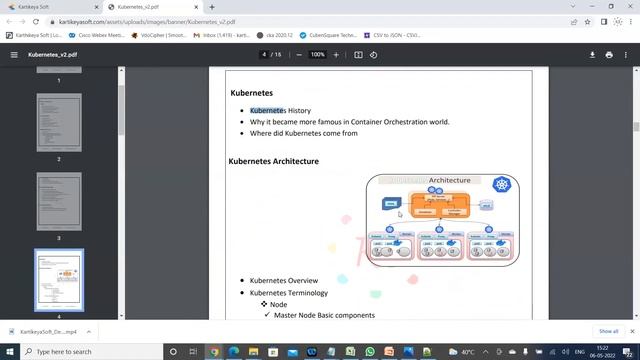The image size is (640, 360).
Task: Go forward in browser history
Action: point(22,22)
